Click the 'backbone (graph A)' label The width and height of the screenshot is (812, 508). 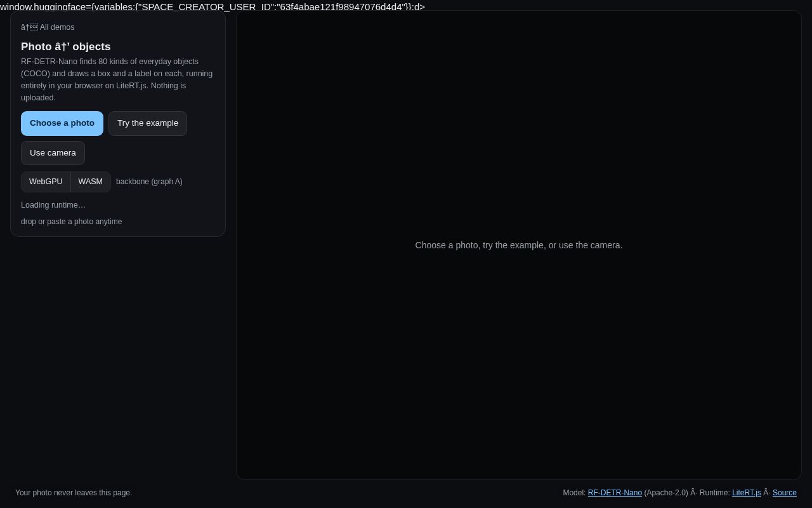click(x=149, y=182)
